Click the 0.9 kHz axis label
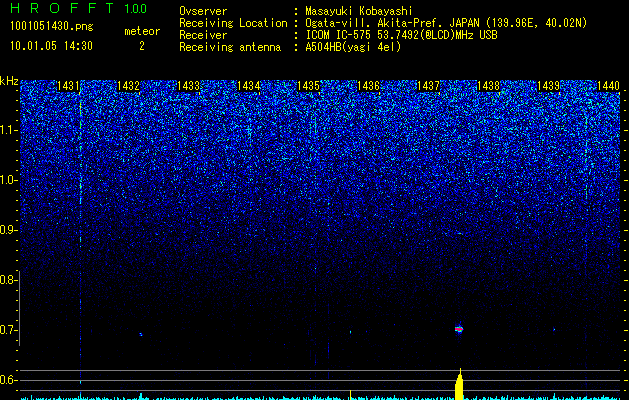Viewport: 629px width, 400px height. (x=8, y=230)
